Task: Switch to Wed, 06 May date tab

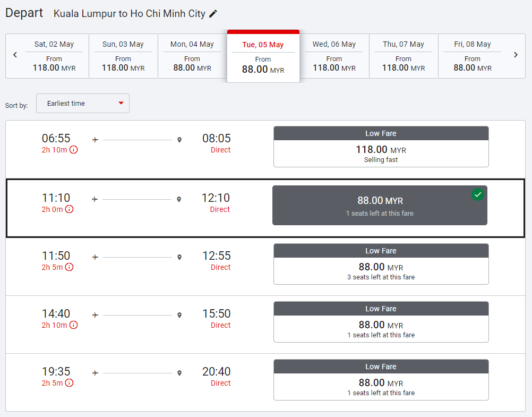Action: point(334,56)
